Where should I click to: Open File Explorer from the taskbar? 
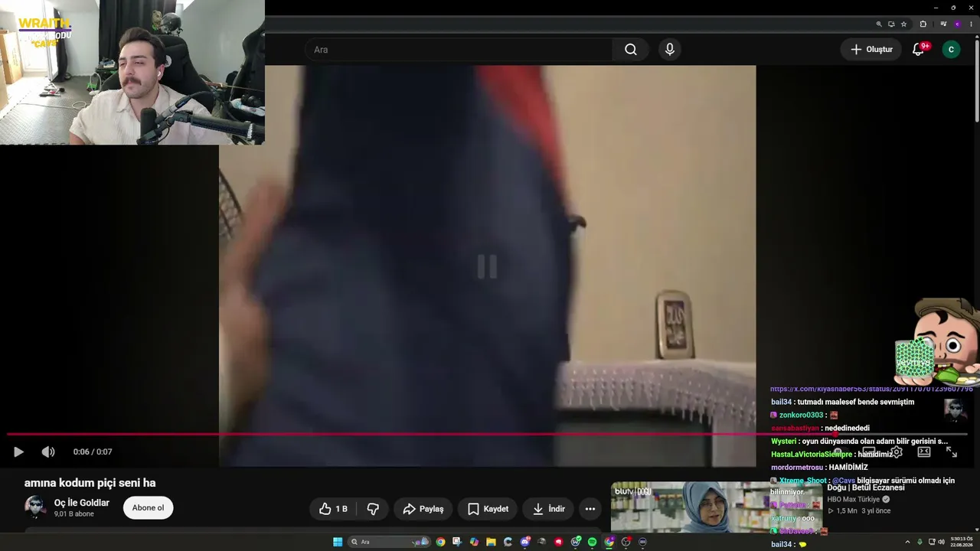[491, 542]
